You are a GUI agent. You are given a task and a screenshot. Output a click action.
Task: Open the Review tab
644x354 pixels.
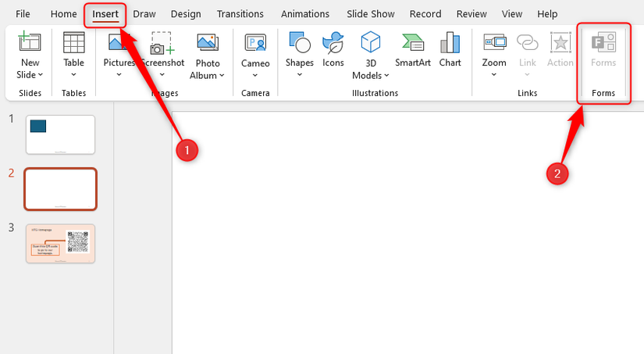[x=471, y=14]
